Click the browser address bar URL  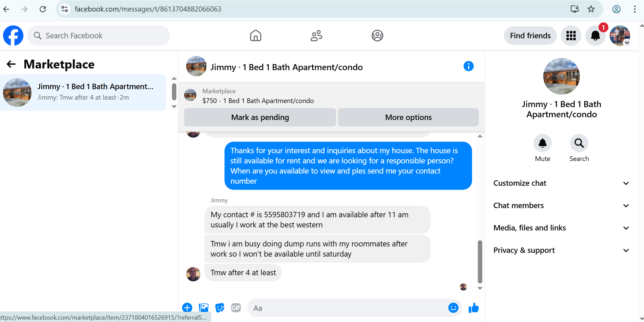(x=148, y=9)
